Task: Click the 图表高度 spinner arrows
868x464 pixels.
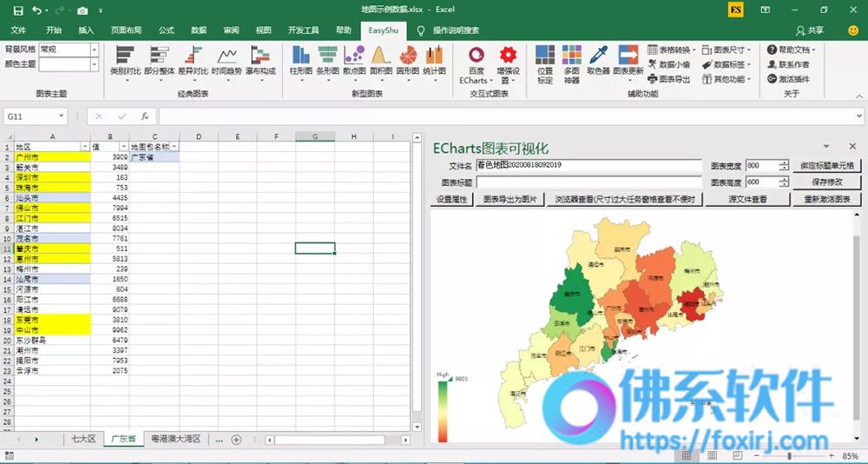Action: coord(783,182)
